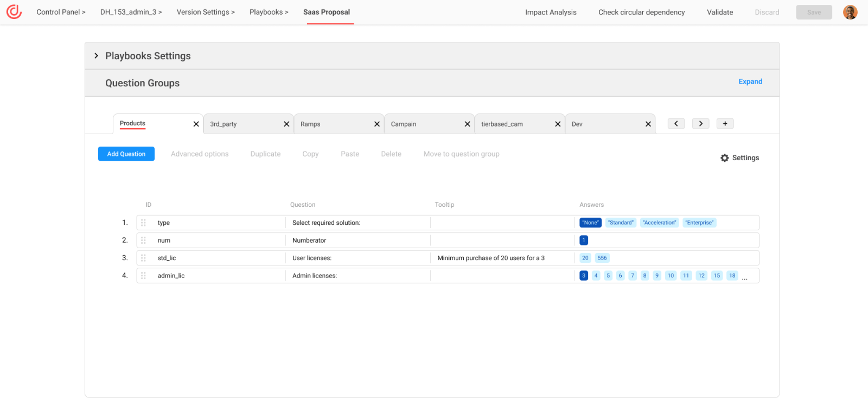Click the app logo in top-left corner
This screenshot has width=868, height=417.
[14, 11]
